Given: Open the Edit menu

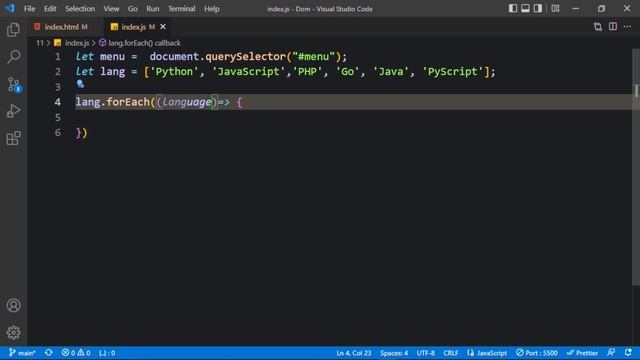Looking at the screenshot, I should point(50,9).
